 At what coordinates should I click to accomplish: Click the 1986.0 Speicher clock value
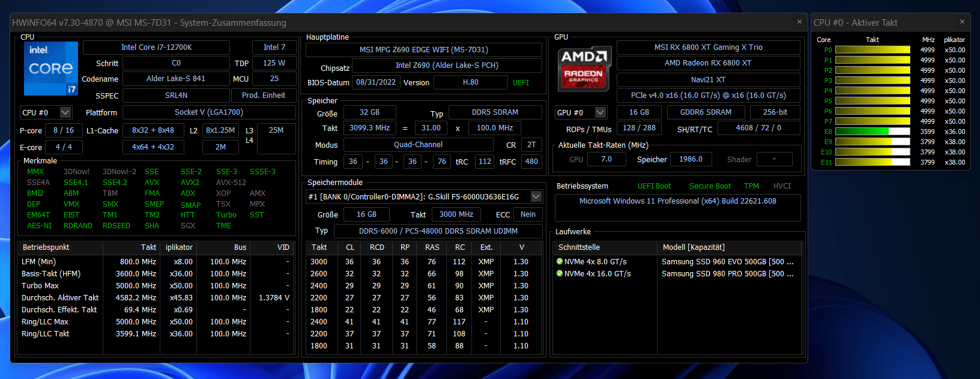tap(691, 159)
